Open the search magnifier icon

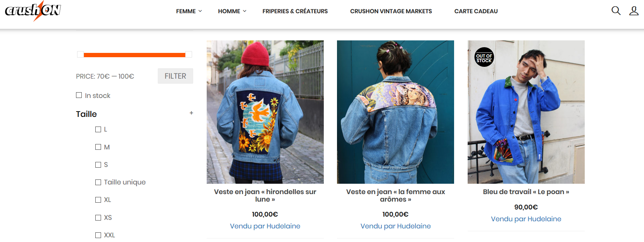[x=616, y=11]
